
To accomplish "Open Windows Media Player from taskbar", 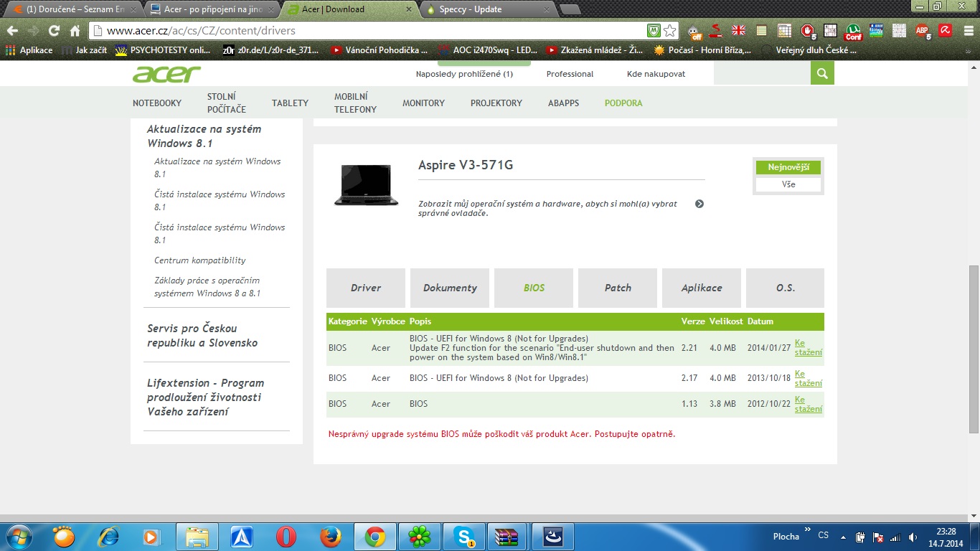I will 151,536.
